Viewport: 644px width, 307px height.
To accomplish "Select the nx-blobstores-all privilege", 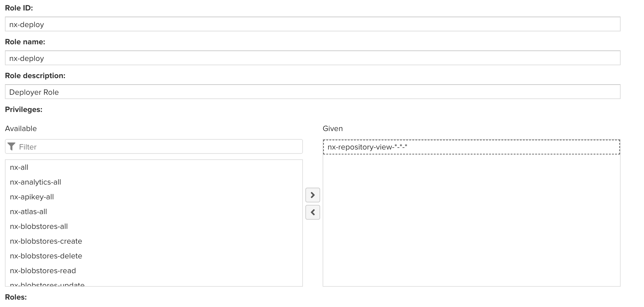I will click(39, 226).
